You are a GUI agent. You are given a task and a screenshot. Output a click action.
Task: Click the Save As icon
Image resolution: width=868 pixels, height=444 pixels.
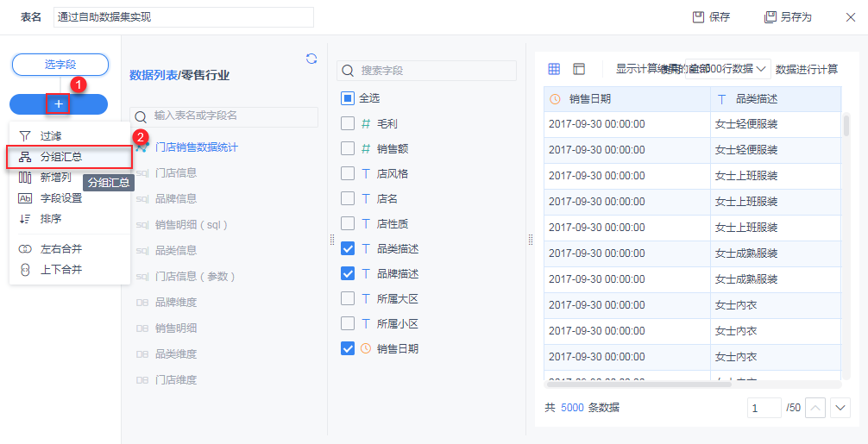pyautogui.click(x=770, y=17)
